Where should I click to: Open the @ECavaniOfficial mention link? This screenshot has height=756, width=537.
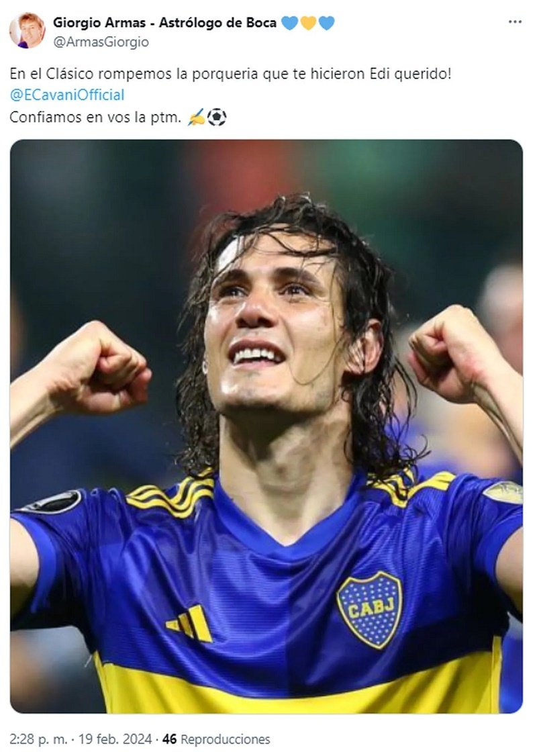coord(67,95)
